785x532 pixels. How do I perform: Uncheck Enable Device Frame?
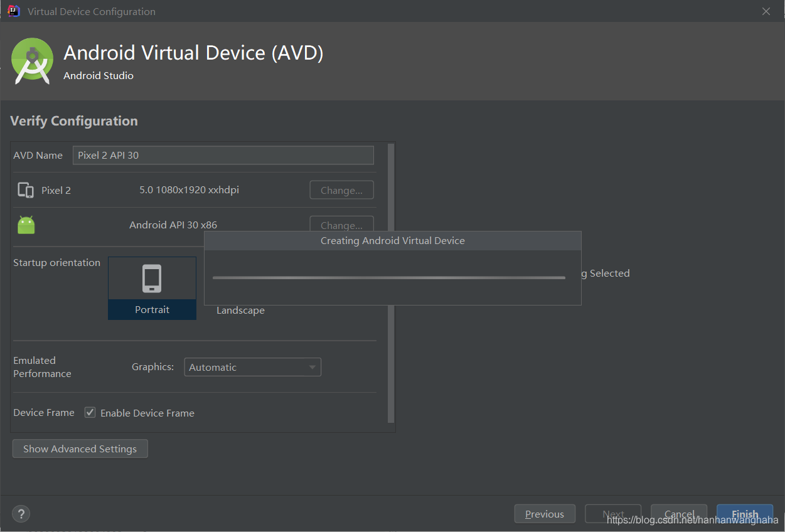[90, 412]
